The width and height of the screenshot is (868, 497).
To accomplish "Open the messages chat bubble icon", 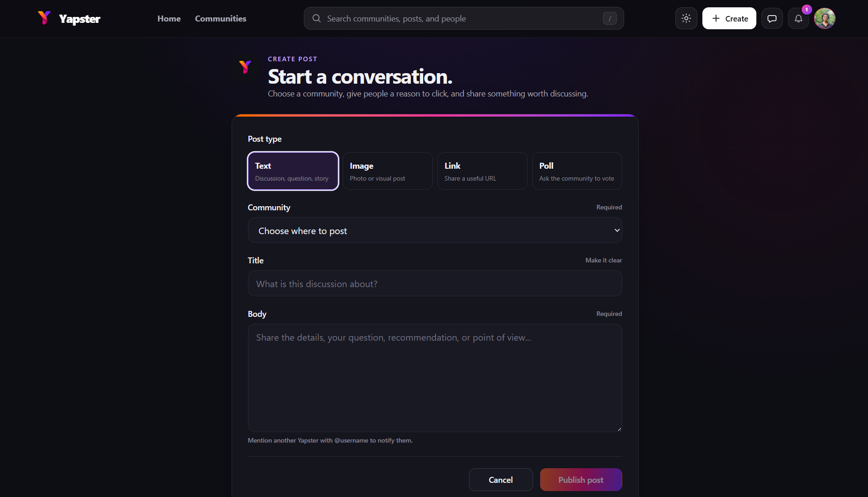I will click(x=772, y=18).
